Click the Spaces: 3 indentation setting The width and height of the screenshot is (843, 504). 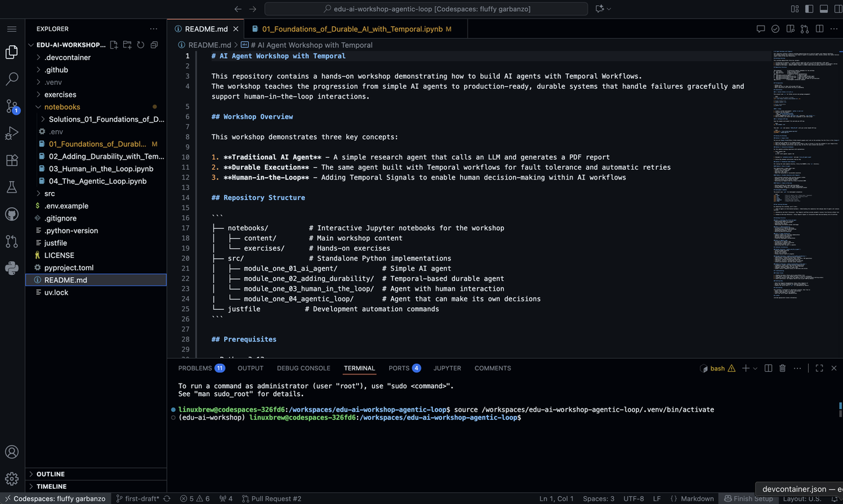coord(599,499)
